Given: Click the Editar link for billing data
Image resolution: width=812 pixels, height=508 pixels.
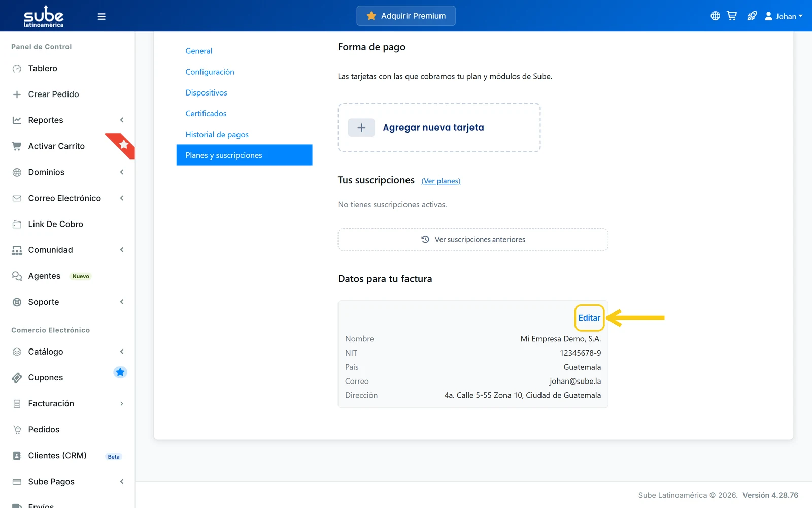Looking at the screenshot, I should pos(589,317).
